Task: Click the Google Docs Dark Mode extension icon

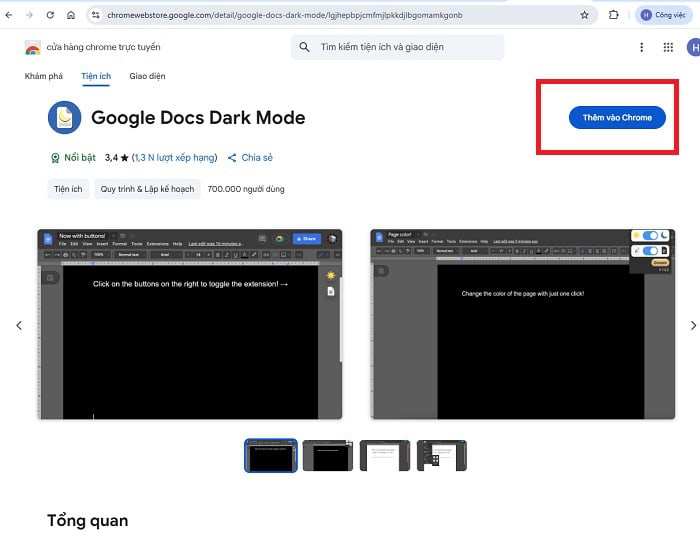Action: click(x=65, y=117)
